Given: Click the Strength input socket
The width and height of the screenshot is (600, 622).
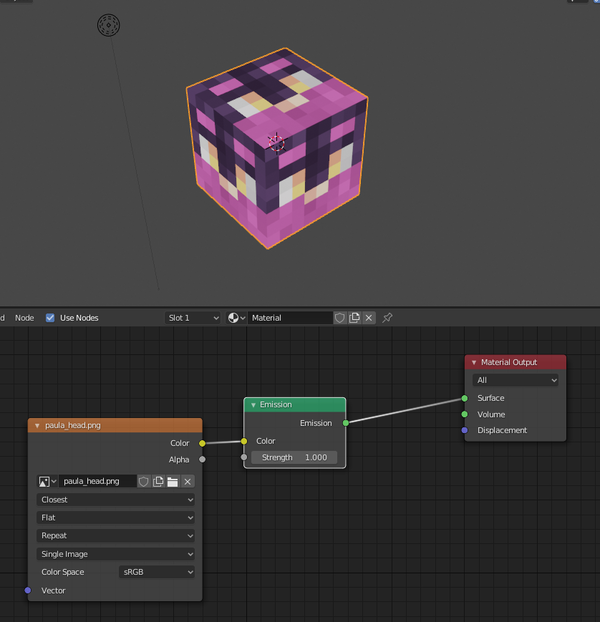Looking at the screenshot, I should click(244, 457).
